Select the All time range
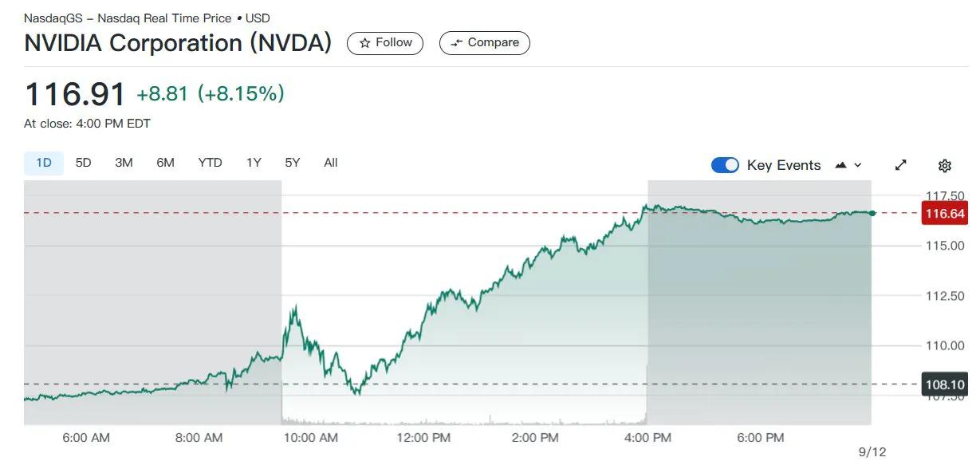The image size is (980, 465). (331, 163)
